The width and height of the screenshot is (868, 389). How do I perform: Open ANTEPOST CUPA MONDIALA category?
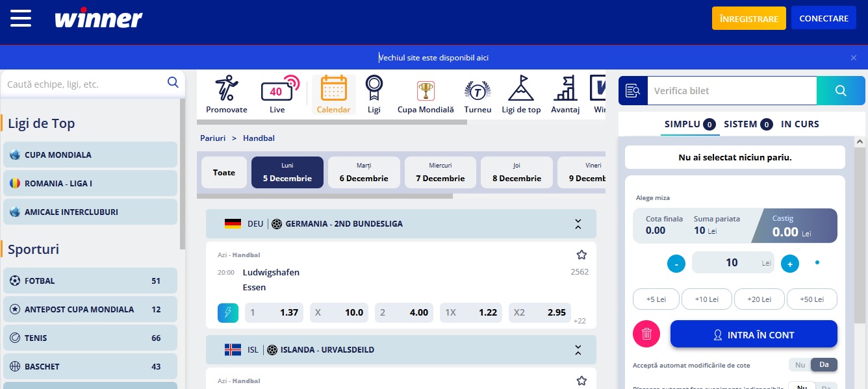[x=90, y=309]
